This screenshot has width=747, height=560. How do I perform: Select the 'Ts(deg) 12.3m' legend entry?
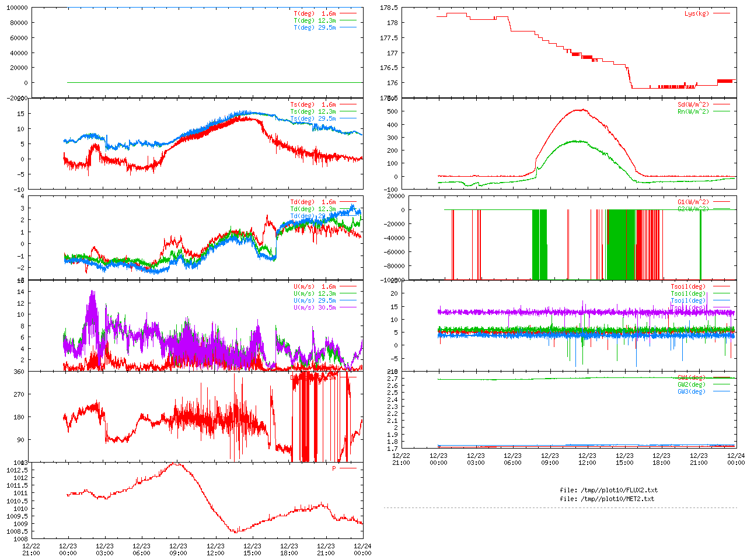click(313, 112)
